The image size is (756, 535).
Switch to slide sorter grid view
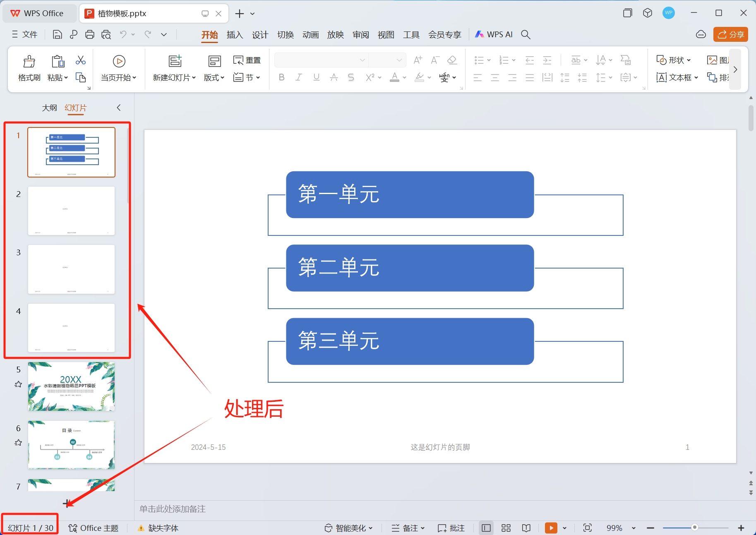tap(506, 528)
